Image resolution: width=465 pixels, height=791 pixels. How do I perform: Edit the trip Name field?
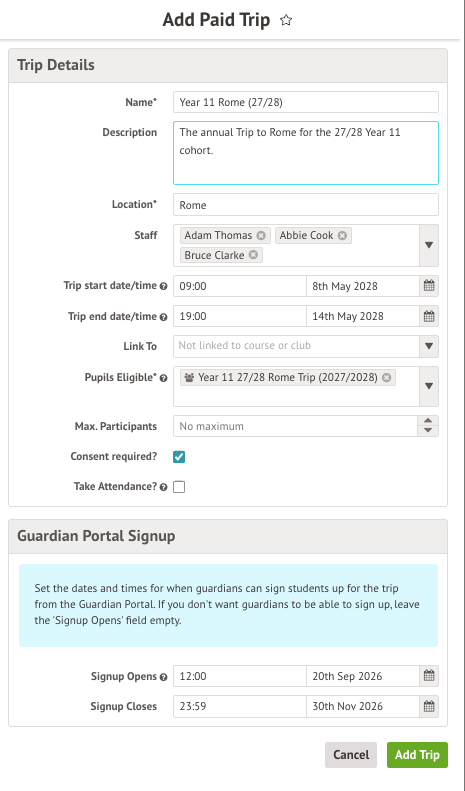(306, 102)
